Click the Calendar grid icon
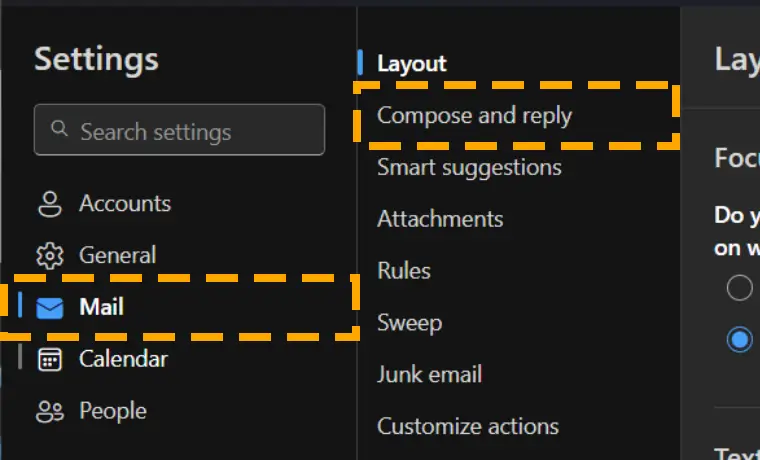This screenshot has height=460, width=760. point(50,360)
